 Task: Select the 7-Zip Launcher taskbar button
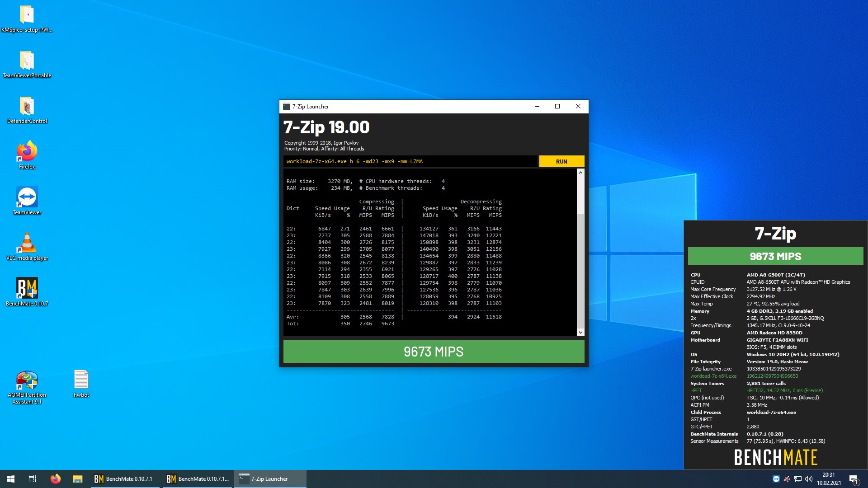pos(270,479)
